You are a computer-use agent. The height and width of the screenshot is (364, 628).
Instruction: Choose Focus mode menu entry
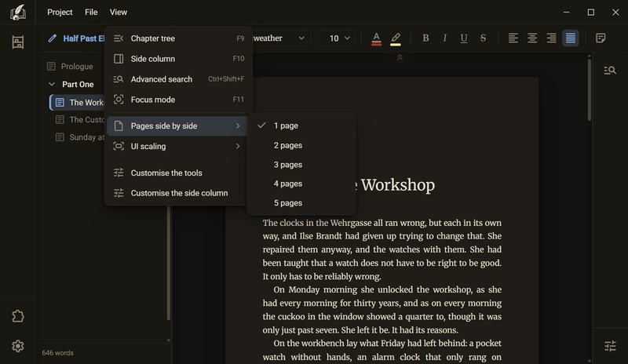(x=179, y=100)
